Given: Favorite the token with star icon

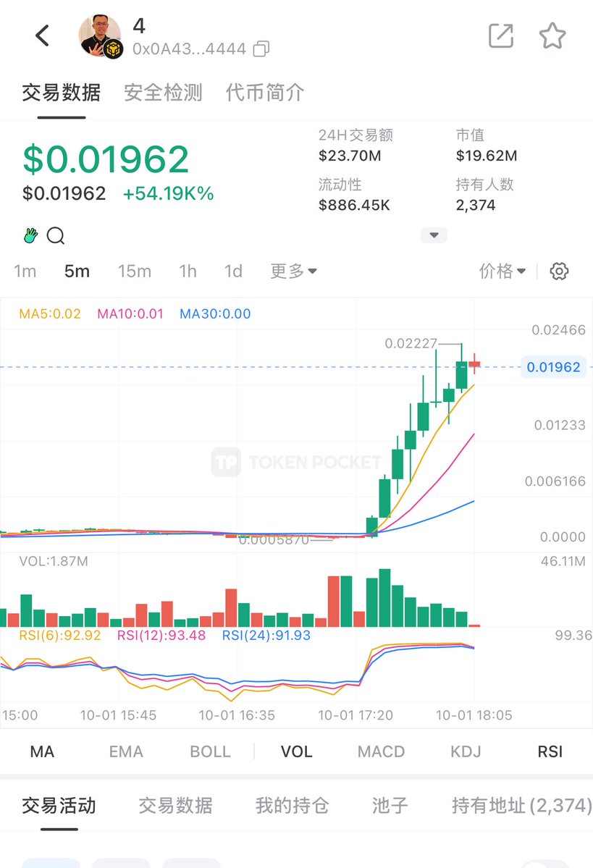Looking at the screenshot, I should [x=552, y=35].
